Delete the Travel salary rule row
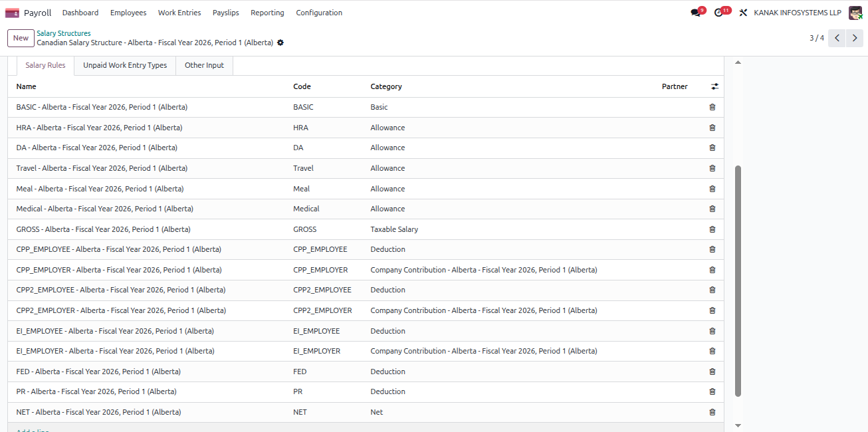The height and width of the screenshot is (432, 868). tap(712, 168)
